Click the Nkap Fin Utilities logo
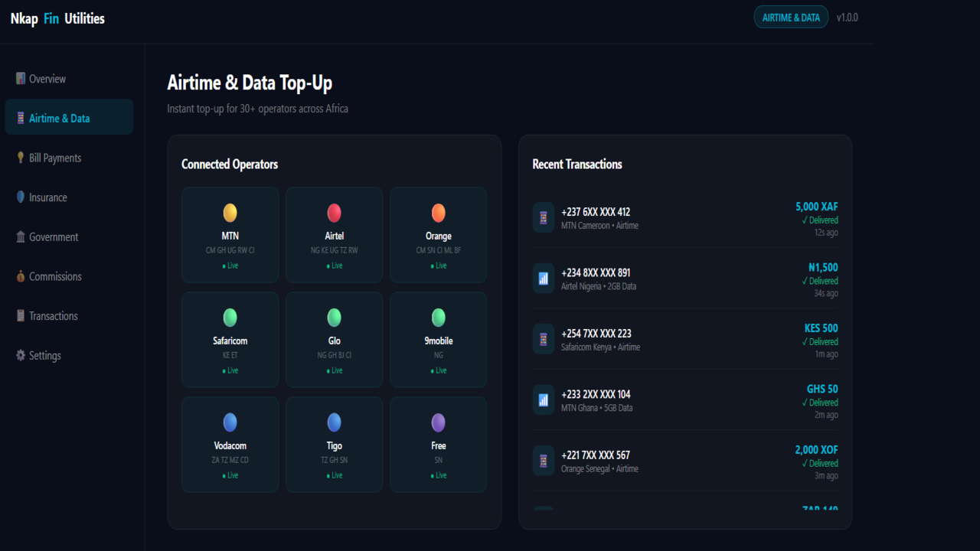 tap(57, 18)
